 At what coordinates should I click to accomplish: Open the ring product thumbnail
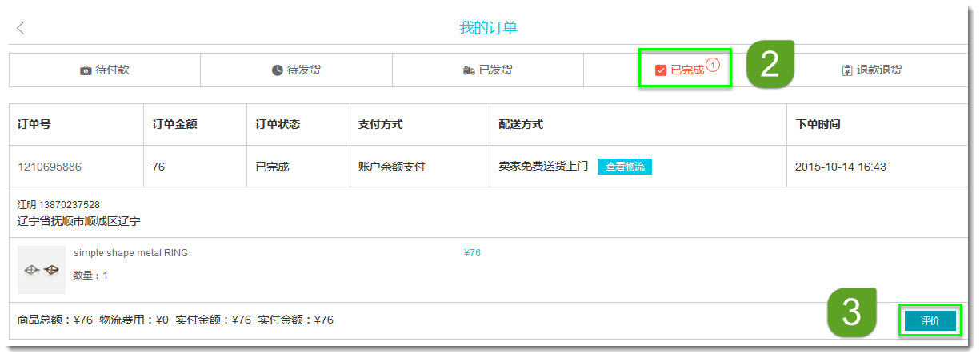pos(42,270)
